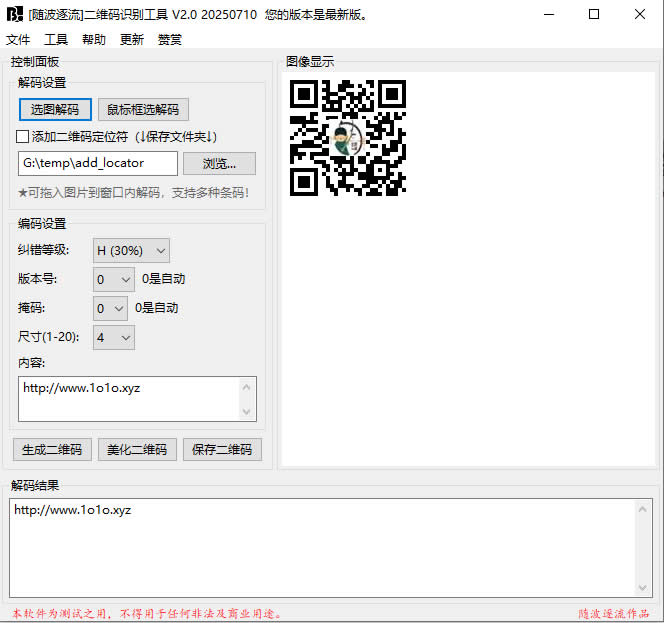Viewport: 664px width, 623px height.
Task: Click the 选图解码 button
Action: 55,110
